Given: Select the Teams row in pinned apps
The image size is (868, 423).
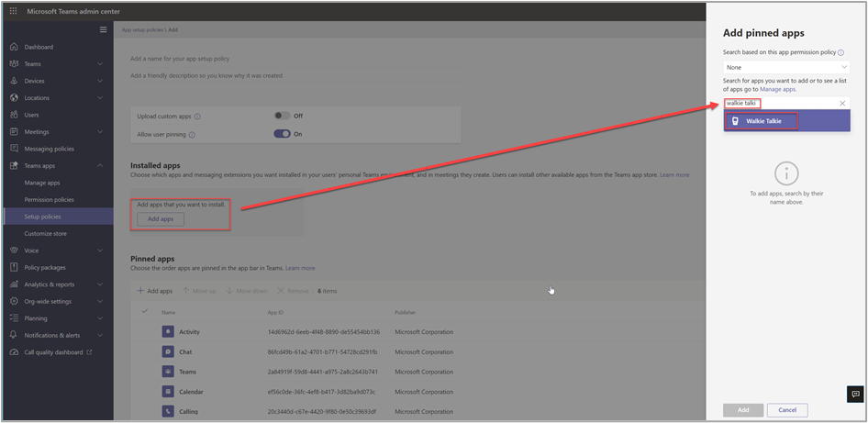Looking at the screenshot, I should pyautogui.click(x=418, y=372).
